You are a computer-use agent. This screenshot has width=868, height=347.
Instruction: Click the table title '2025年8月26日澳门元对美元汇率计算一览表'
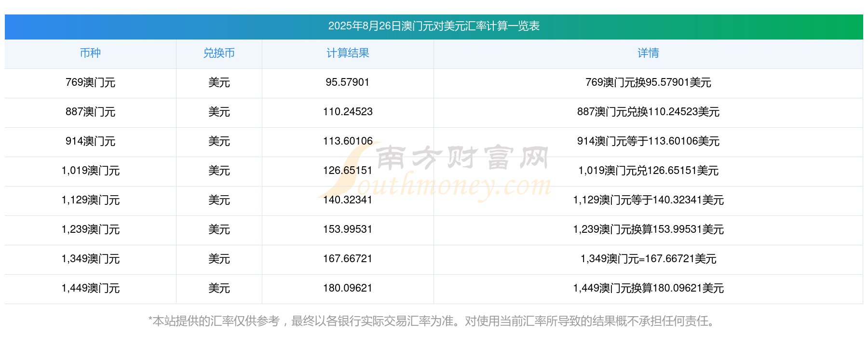point(434,26)
